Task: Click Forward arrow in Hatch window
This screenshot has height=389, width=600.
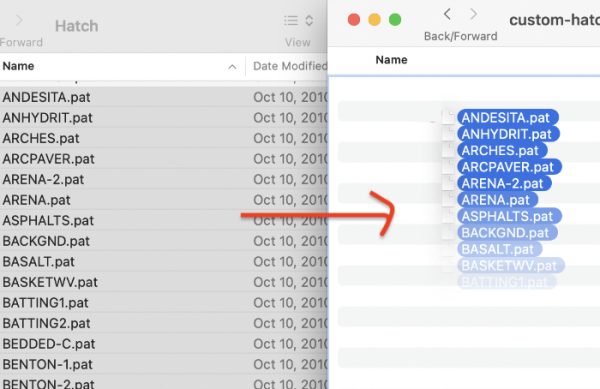Action: tap(19, 20)
